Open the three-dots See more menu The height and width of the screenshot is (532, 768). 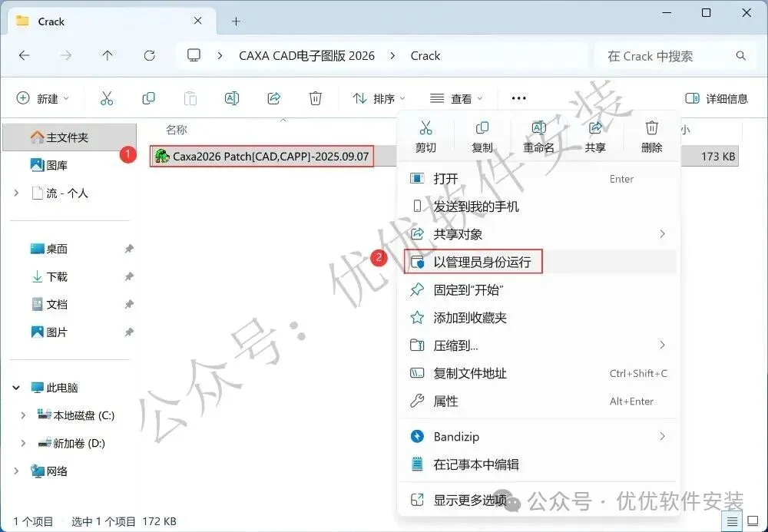[518, 98]
